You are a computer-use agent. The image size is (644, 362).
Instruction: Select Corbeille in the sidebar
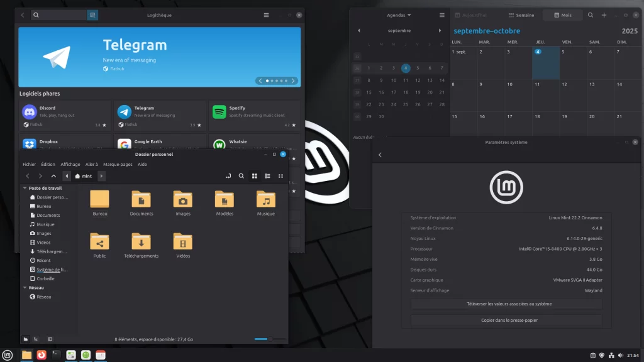[x=45, y=278]
